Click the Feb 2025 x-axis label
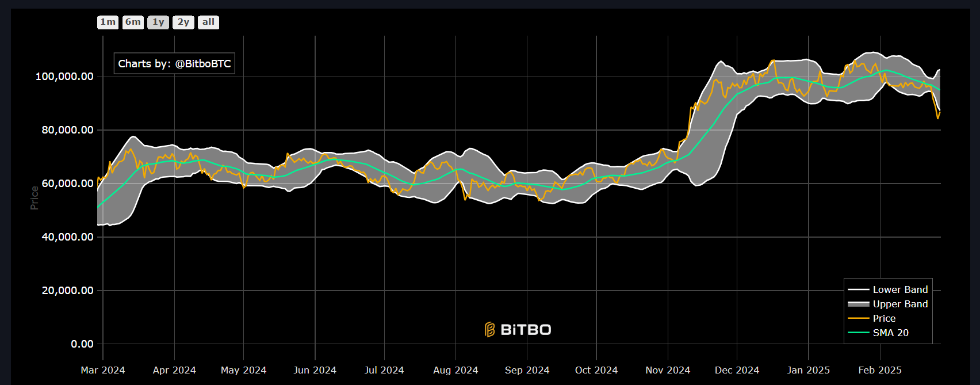The width and height of the screenshot is (980, 385). tap(880, 370)
